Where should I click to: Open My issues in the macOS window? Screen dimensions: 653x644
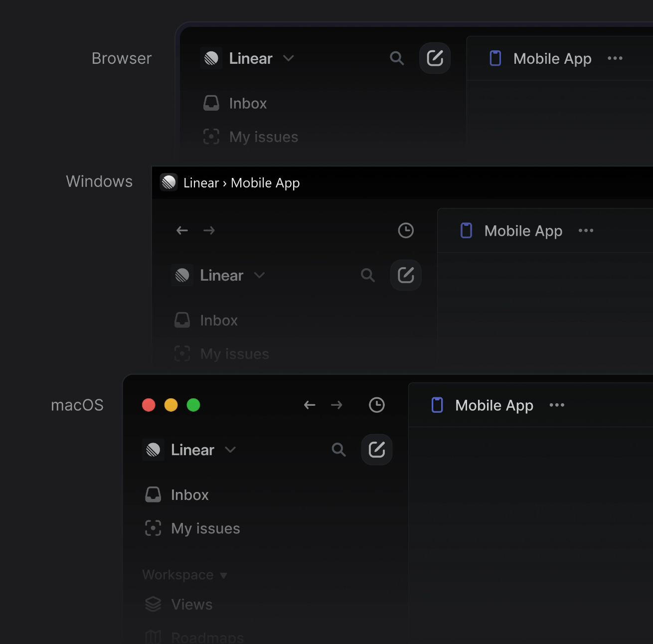coord(192,528)
